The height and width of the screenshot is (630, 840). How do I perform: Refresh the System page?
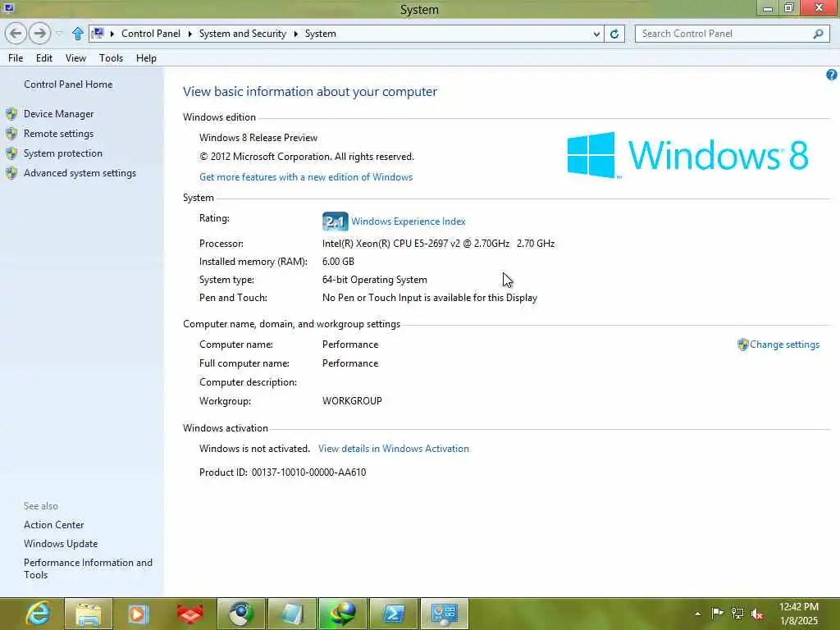pos(614,34)
